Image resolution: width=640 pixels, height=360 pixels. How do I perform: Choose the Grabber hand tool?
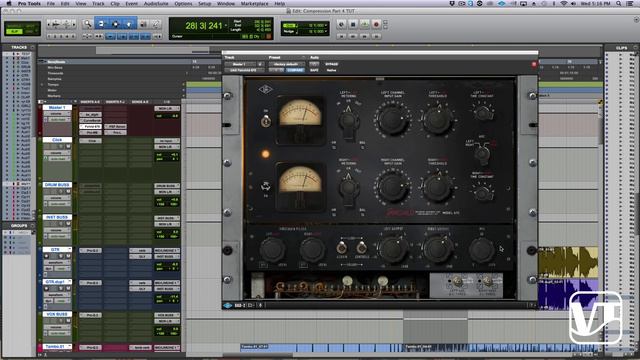coord(129,24)
